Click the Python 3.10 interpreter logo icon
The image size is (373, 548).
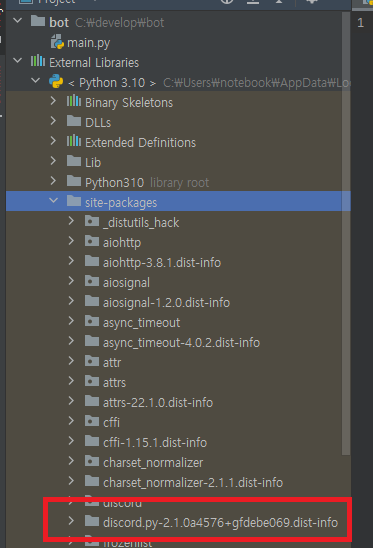[56, 81]
